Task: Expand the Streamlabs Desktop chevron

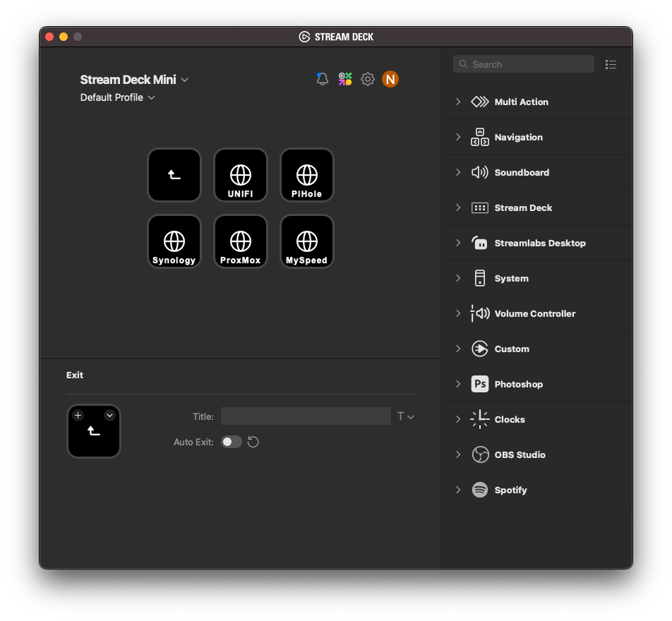Action: coord(458,243)
